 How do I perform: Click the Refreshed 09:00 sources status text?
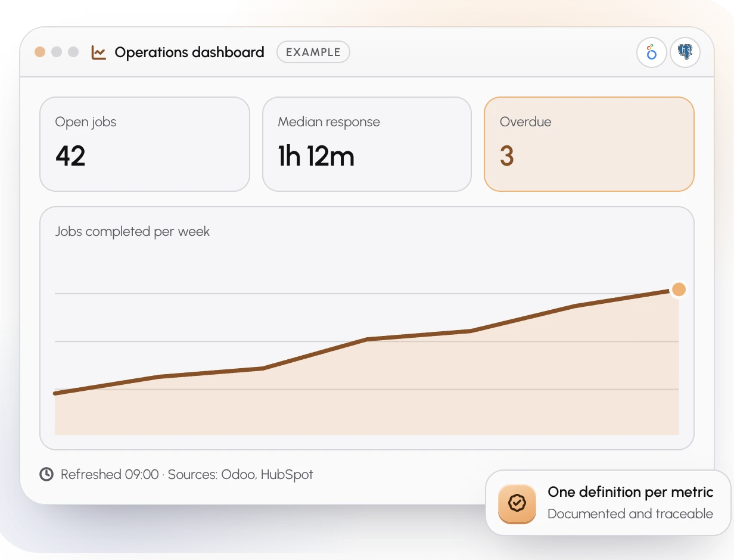pyautogui.click(x=187, y=474)
